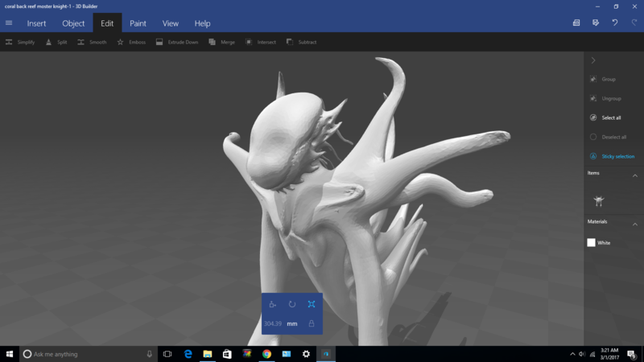The width and height of the screenshot is (644, 362).
Task: Click the Extrude Down tool
Action: click(159, 42)
